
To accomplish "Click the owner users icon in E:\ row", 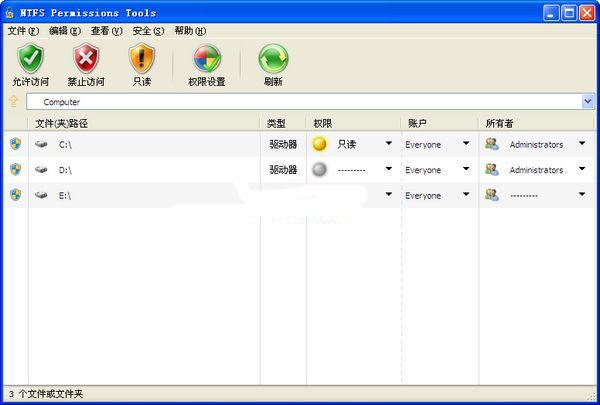I will (492, 195).
